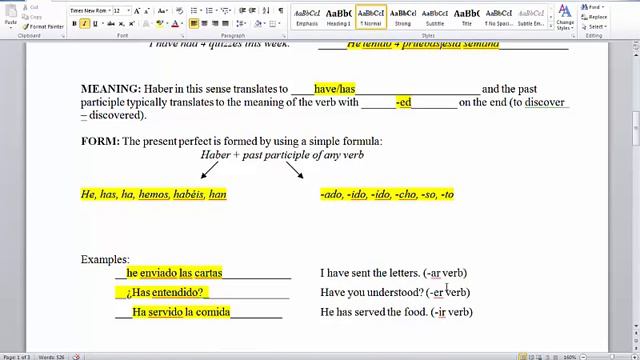The height and width of the screenshot is (360, 640).
Task: Apply the Heading 1 style
Action: click(x=338, y=18)
